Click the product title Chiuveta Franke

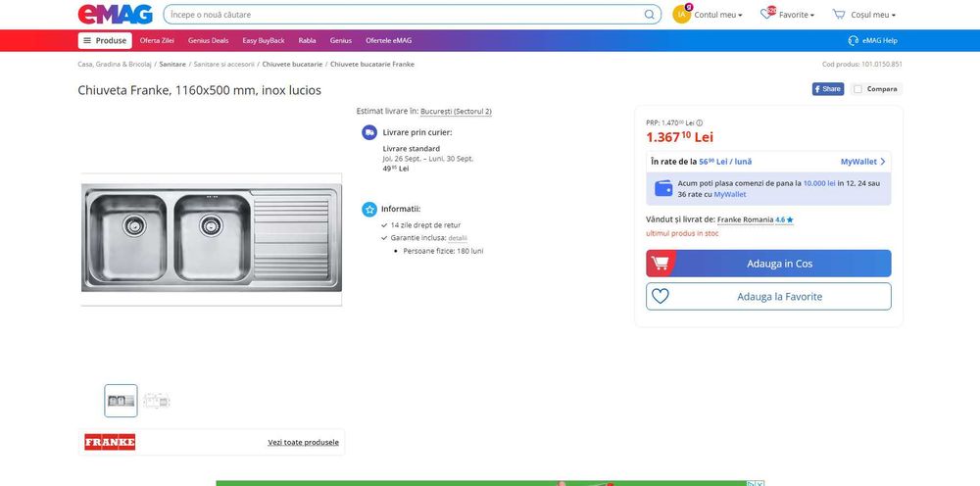click(x=199, y=90)
